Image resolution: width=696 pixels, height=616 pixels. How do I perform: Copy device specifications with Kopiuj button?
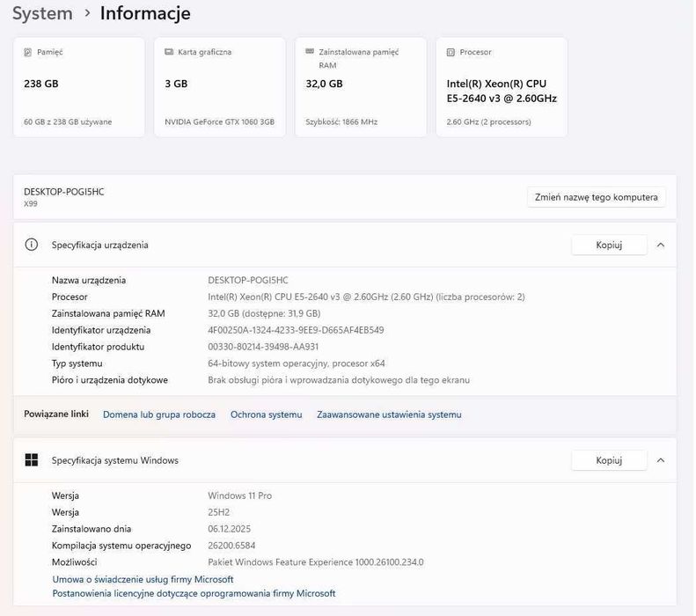(609, 245)
